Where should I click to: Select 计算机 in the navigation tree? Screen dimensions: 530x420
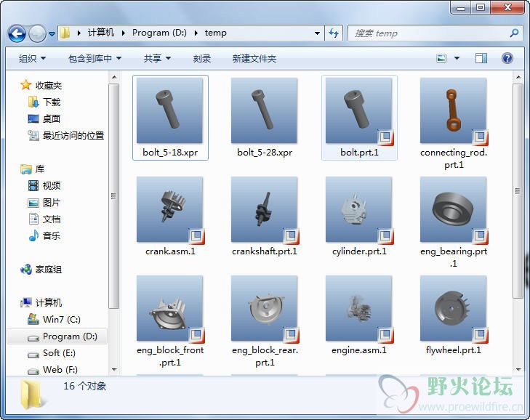48,302
